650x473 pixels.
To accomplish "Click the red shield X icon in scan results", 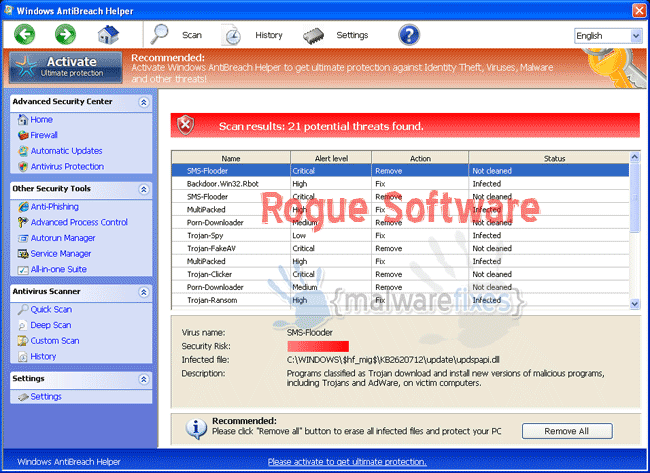I will coord(185,125).
